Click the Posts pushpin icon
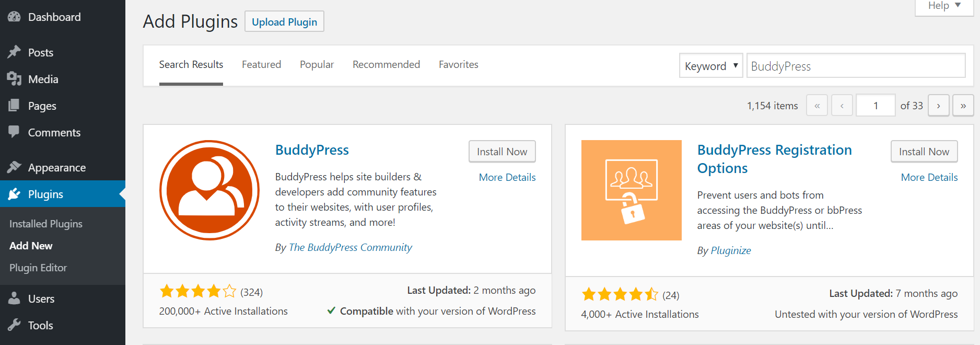Screen dimensions: 980x345 (14, 52)
